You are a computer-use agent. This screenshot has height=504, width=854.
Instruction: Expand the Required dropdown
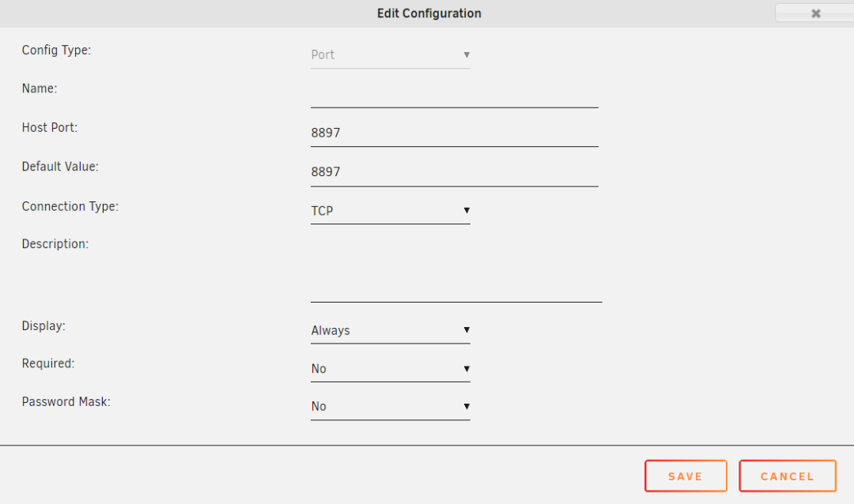pos(390,369)
